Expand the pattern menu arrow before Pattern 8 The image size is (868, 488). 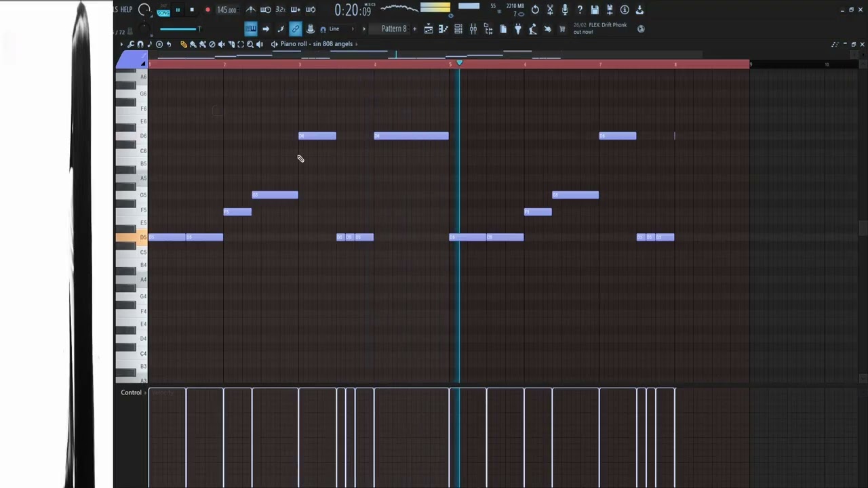tap(364, 28)
